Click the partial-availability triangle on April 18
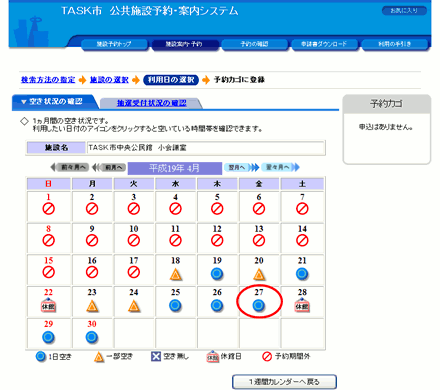The width and height of the screenshot is (440, 390). click(175, 274)
